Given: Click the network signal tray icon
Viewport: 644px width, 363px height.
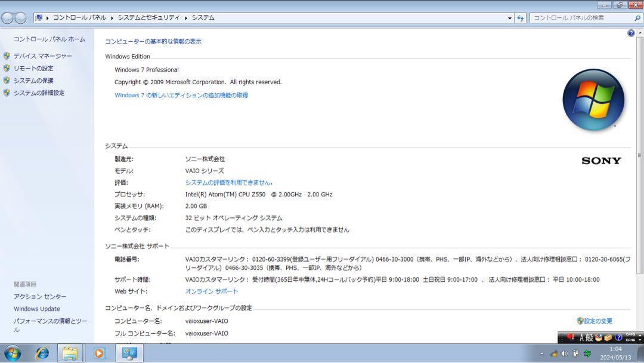Looking at the screenshot, I should pos(553,353).
